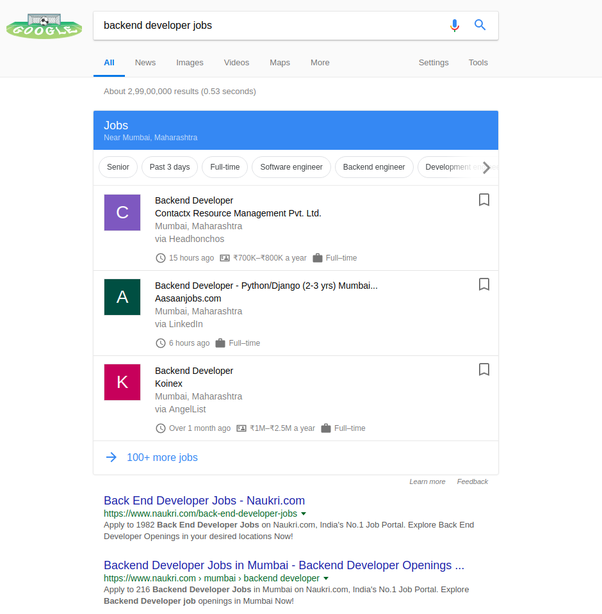The height and width of the screenshot is (614, 602).
Task: Open the Settings menu
Action: [434, 63]
